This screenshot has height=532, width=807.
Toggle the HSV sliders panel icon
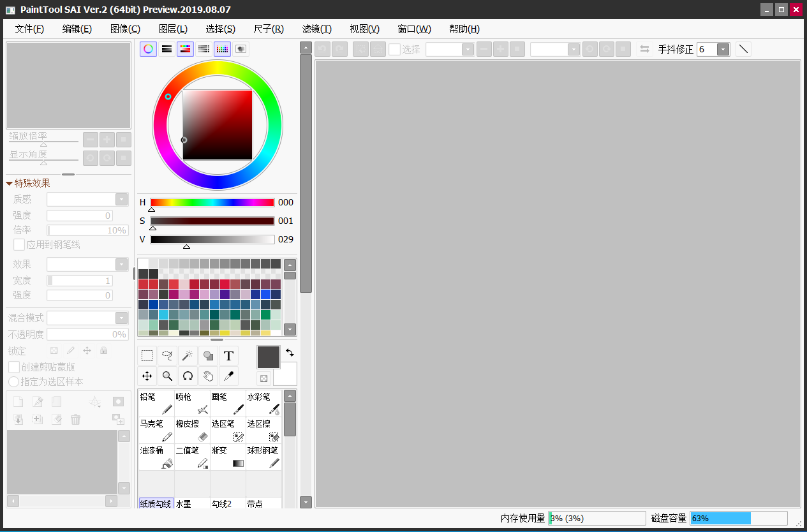tap(185, 49)
